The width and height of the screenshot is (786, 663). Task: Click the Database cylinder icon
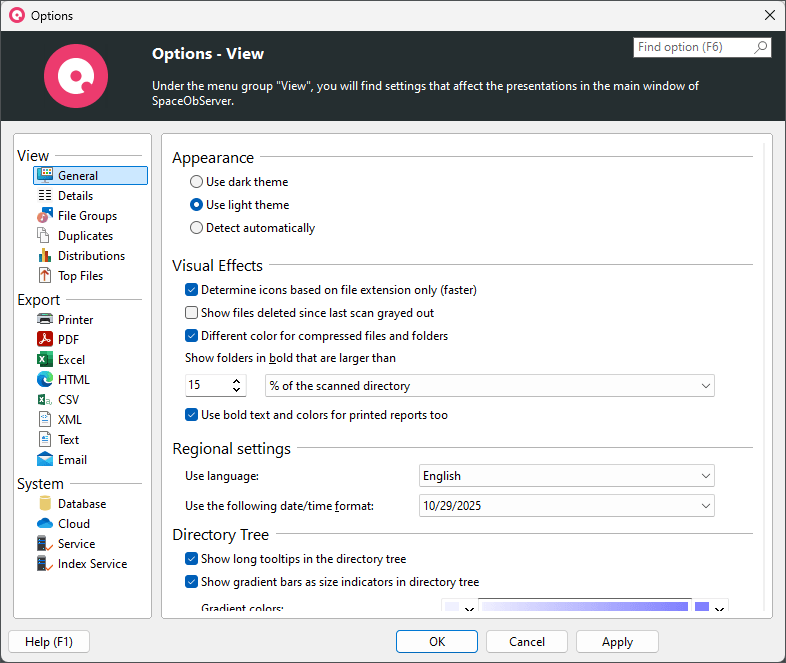tap(44, 504)
